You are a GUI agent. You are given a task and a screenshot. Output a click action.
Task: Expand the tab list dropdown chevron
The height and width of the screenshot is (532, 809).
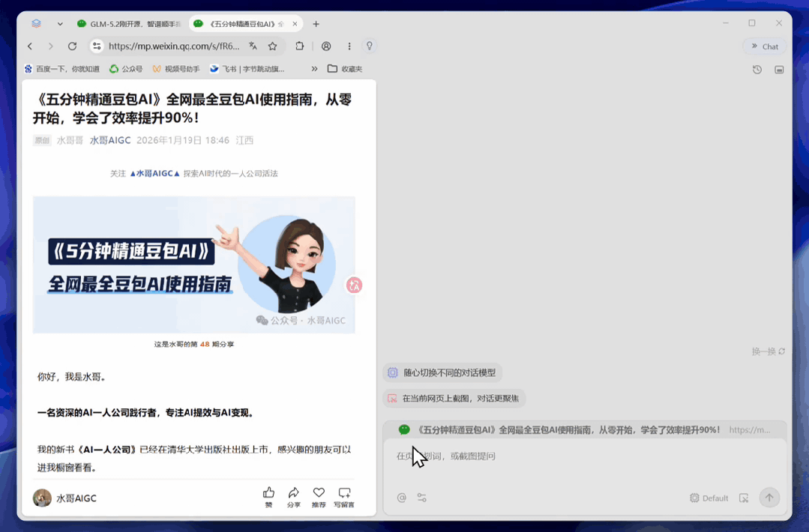coord(60,24)
